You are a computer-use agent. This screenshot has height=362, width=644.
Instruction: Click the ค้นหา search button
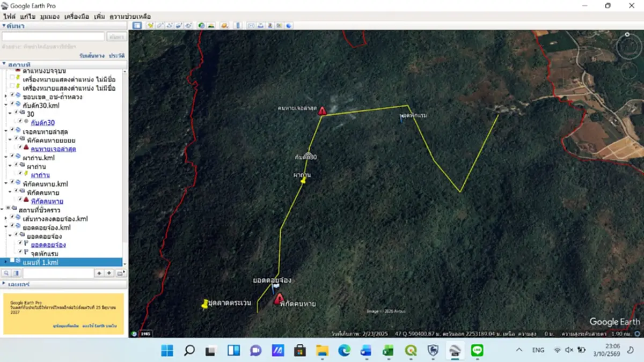(x=116, y=36)
